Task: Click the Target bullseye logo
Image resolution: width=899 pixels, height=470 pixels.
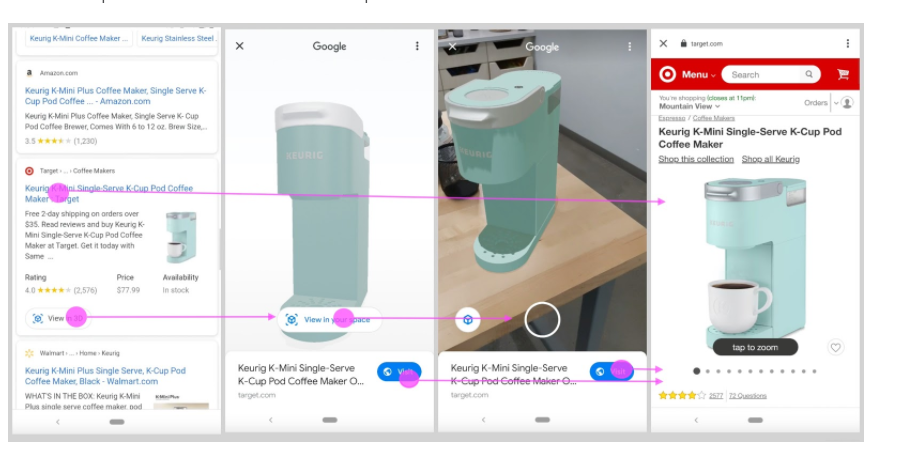Action: (x=667, y=74)
